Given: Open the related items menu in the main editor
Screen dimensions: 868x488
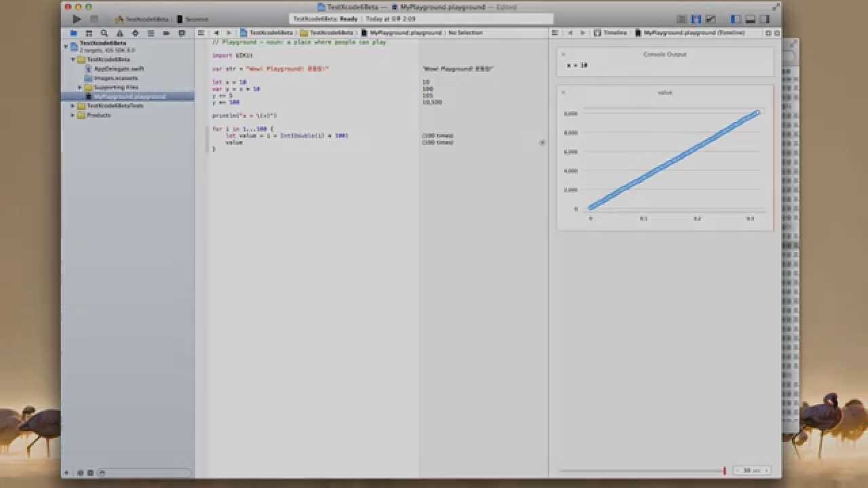Looking at the screenshot, I should pos(201,33).
